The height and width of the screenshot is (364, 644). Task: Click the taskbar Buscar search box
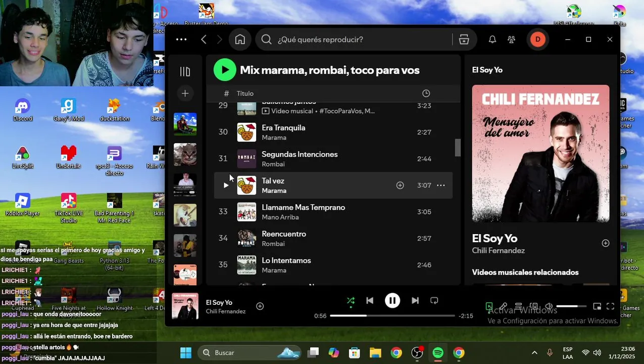(250, 353)
